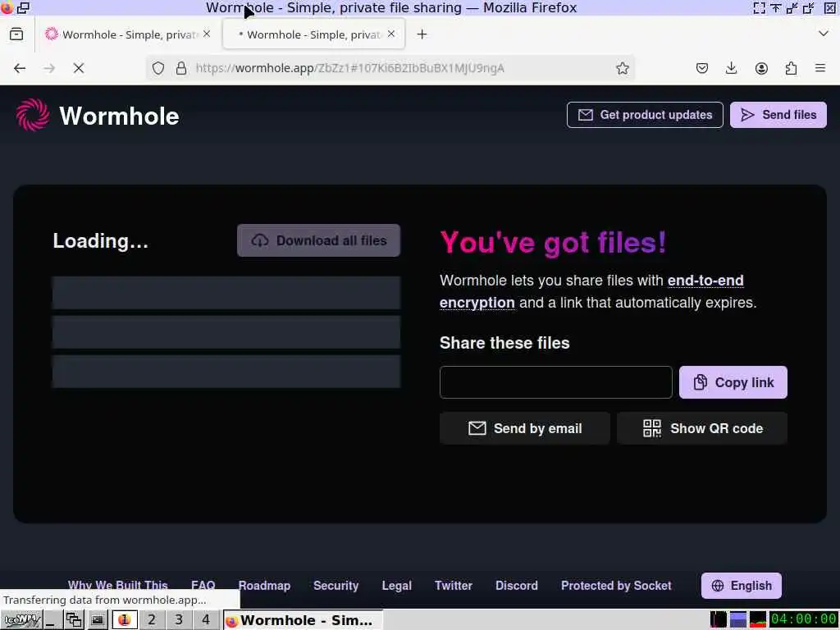Open the taskbar terminal icon
The height and width of the screenshot is (630, 840).
[x=97, y=620]
